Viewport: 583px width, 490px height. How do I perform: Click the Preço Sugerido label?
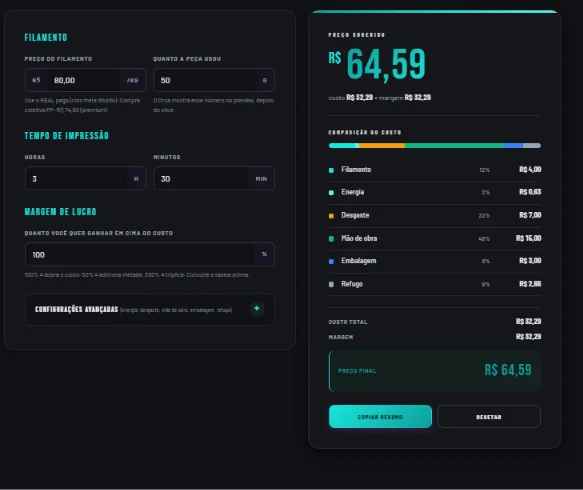pos(357,35)
